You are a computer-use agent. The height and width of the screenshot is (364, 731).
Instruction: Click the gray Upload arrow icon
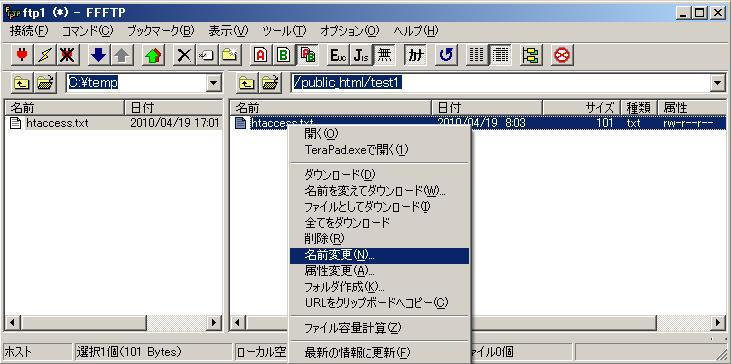[x=122, y=55]
